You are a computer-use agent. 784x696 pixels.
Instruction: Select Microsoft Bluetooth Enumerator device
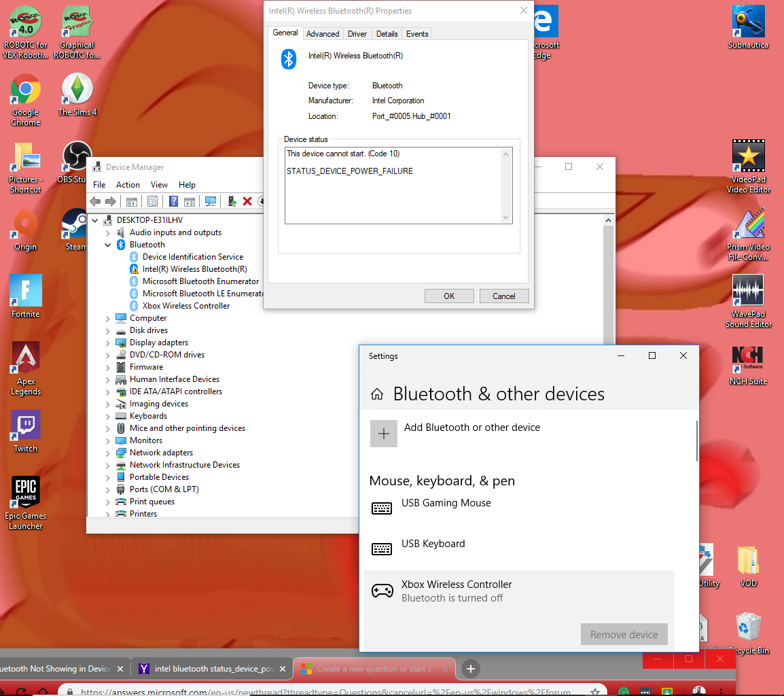[200, 281]
